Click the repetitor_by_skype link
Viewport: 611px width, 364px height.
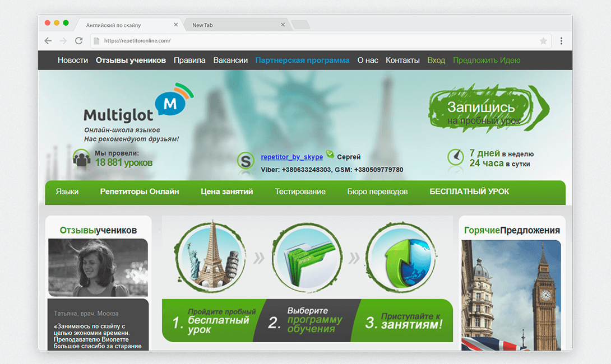click(x=292, y=157)
